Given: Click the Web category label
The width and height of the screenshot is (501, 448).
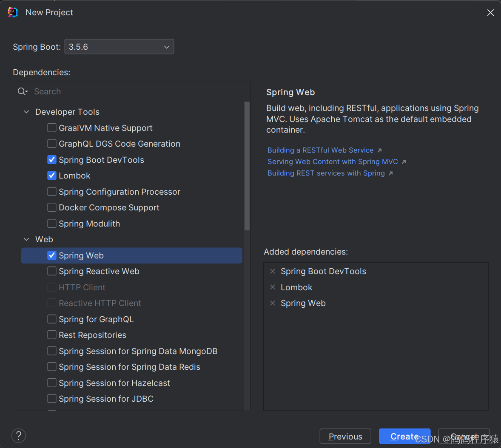Looking at the screenshot, I should (x=44, y=239).
